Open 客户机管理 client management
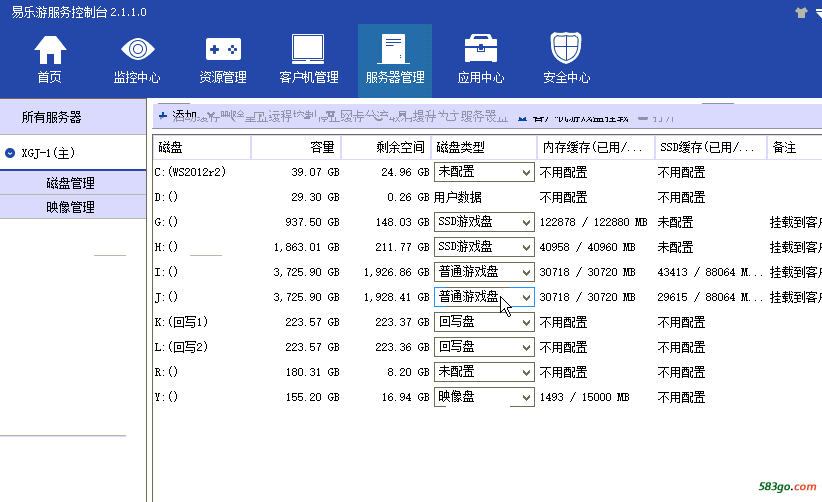Viewport: 822px width, 502px height. click(308, 59)
